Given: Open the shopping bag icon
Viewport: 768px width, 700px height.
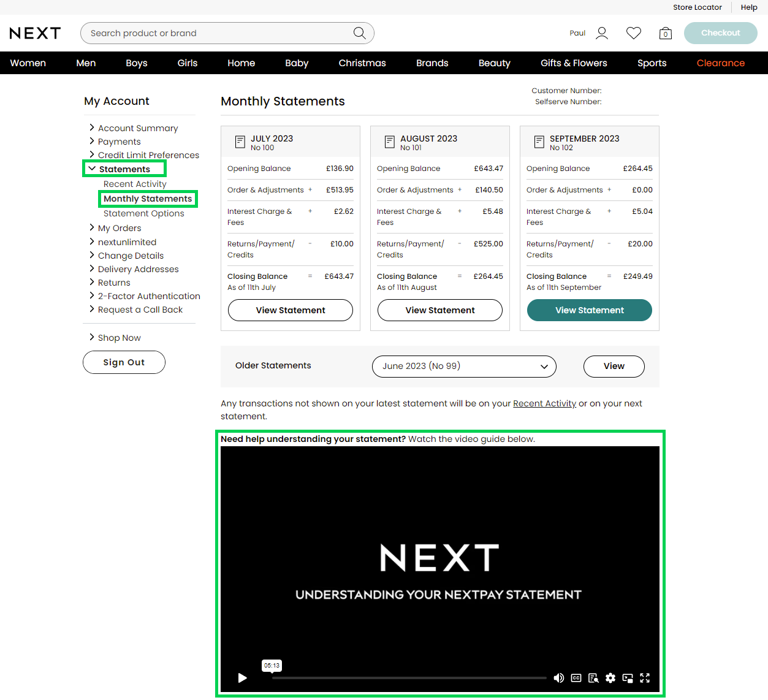Looking at the screenshot, I should [666, 33].
